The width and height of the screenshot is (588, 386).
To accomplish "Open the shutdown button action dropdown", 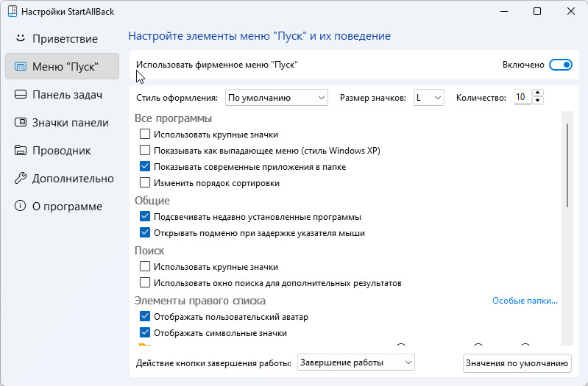I will pos(356,362).
